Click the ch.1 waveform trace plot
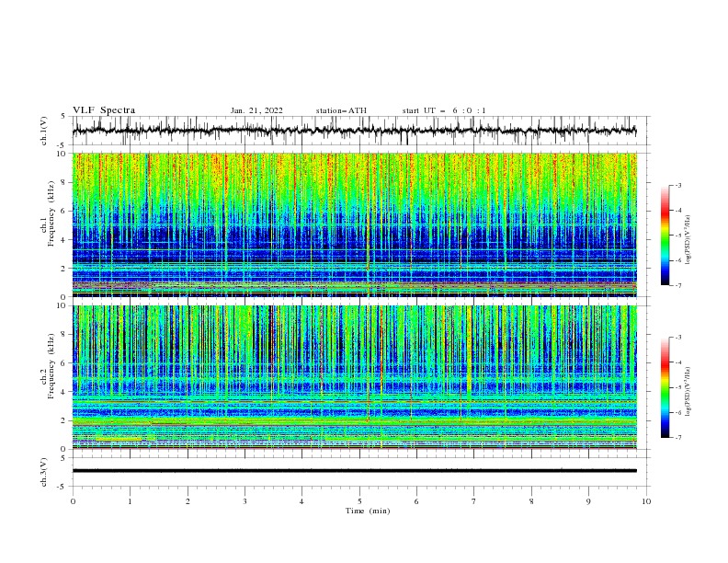728x563 pixels. tap(354, 131)
